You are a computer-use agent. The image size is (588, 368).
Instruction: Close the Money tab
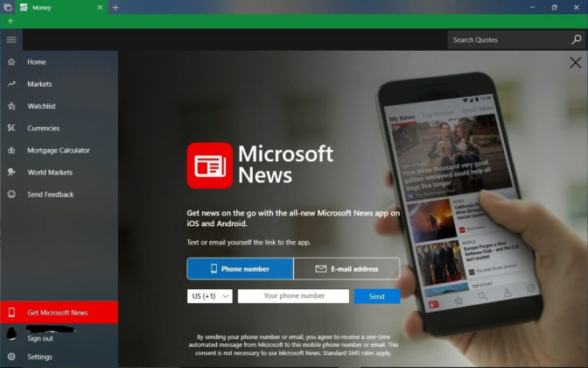pyautogui.click(x=100, y=8)
